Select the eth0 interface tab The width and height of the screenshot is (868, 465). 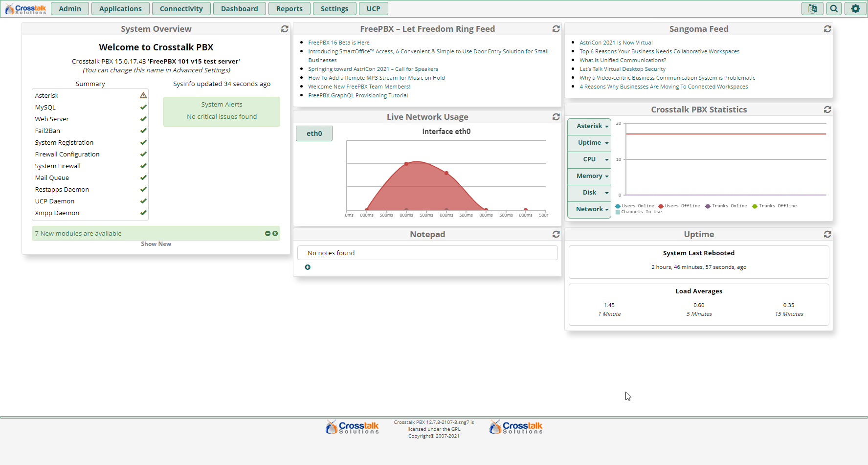(x=314, y=133)
